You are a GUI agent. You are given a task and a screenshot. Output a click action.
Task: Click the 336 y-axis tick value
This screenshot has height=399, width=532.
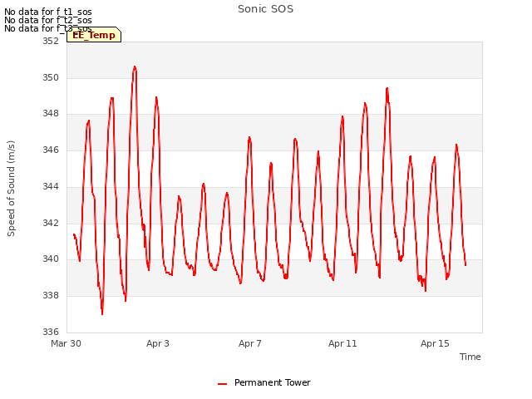[x=51, y=332]
